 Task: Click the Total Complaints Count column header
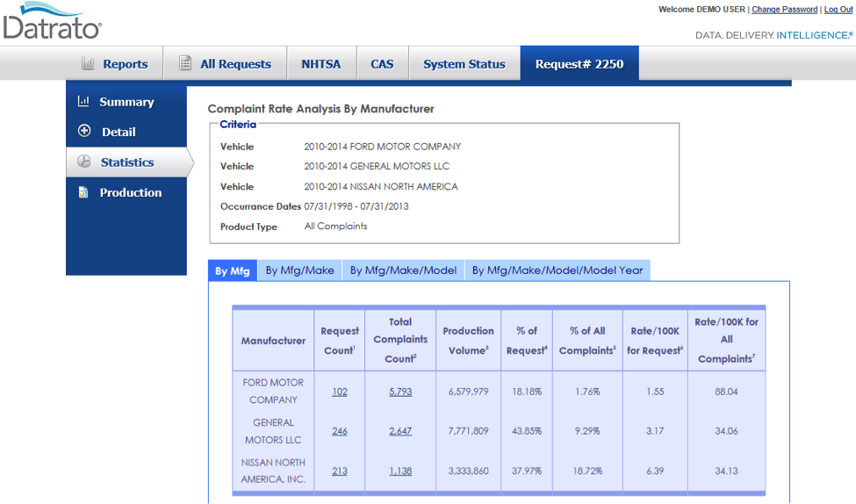(400, 340)
